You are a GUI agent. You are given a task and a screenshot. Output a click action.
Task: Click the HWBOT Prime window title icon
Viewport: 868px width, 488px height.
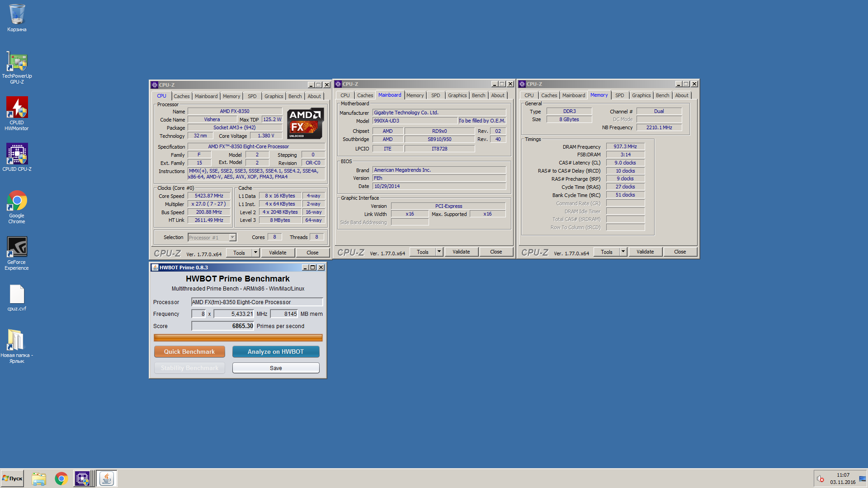click(x=155, y=267)
